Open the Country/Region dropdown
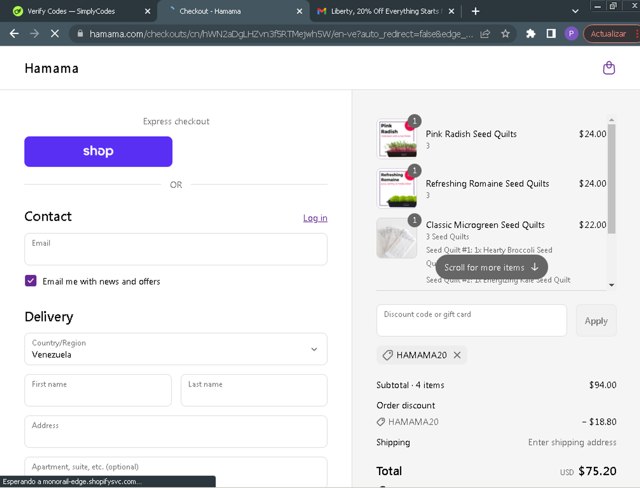Image resolution: width=640 pixels, height=488 pixels. click(x=176, y=349)
